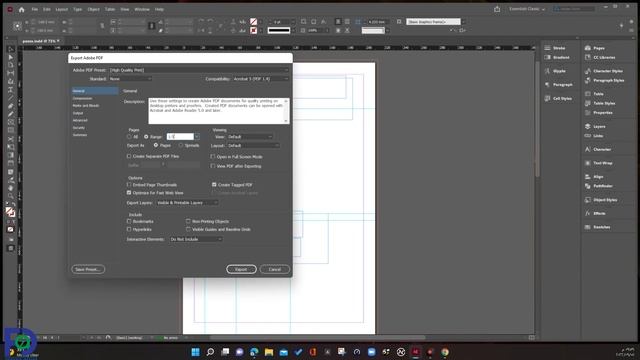
Task: Open the page Range dropdown arrow
Action: [197, 137]
